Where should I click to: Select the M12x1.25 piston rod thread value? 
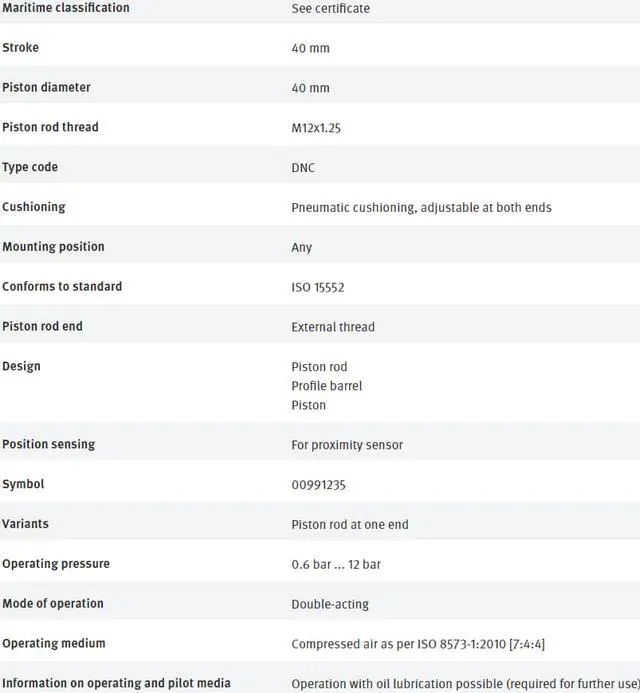[x=316, y=128]
